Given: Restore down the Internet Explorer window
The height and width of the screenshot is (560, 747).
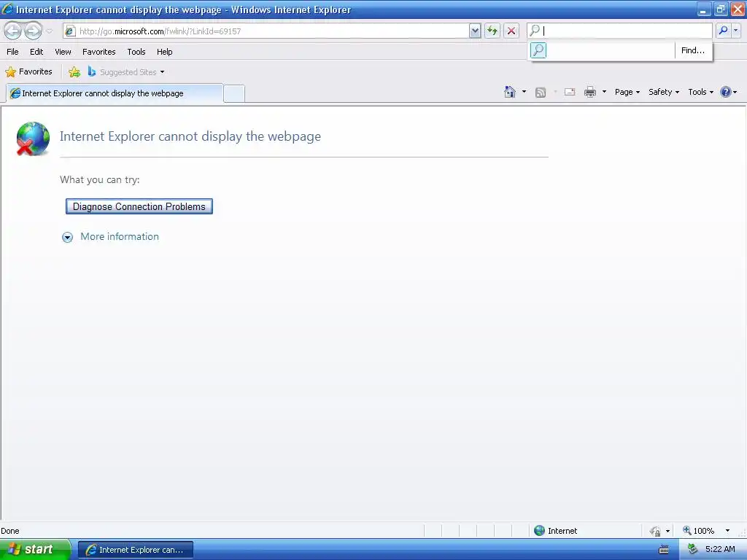Looking at the screenshot, I should [x=720, y=9].
